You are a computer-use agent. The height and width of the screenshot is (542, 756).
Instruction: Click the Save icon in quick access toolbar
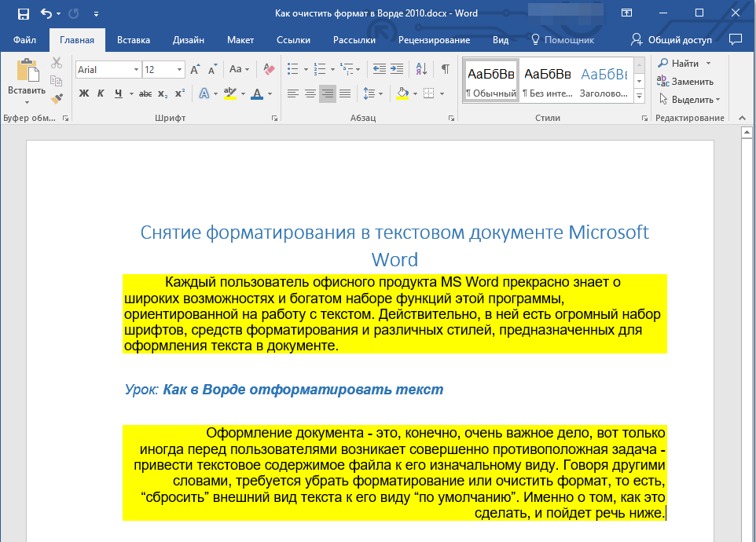(x=23, y=13)
